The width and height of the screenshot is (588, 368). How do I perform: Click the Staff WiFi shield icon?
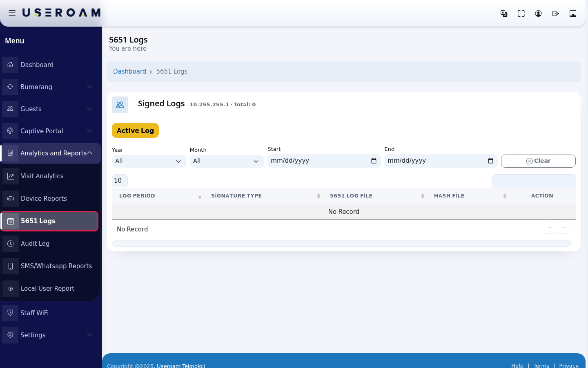pyautogui.click(x=10, y=313)
